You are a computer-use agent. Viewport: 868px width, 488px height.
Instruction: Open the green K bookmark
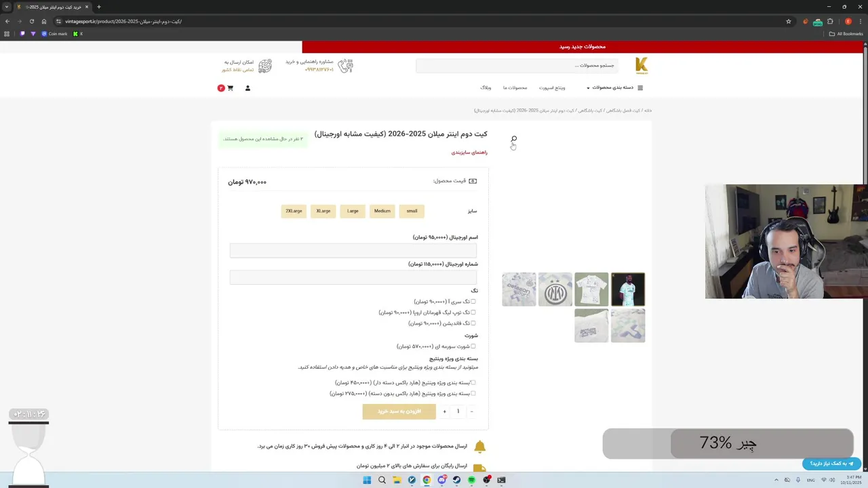[77, 34]
